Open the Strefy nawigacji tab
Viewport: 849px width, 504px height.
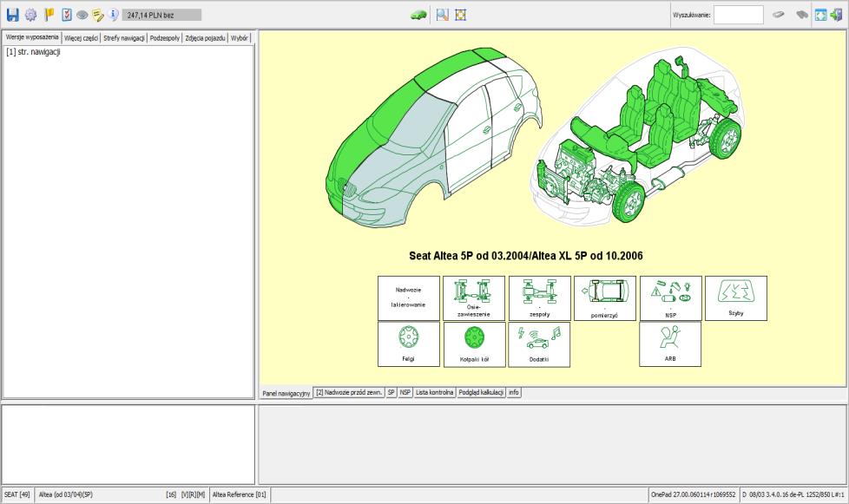124,38
